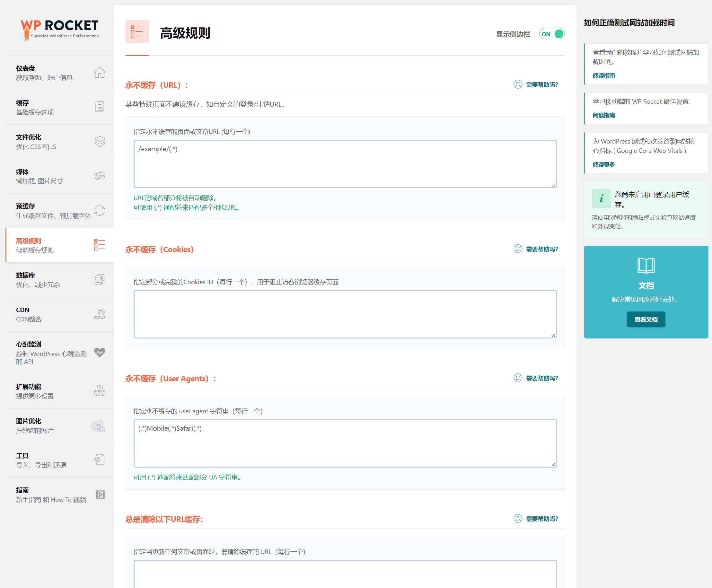Click lifebuoy icon in 永不缓存 (Cookies) section
This screenshot has width=712, height=588.
[x=518, y=249]
